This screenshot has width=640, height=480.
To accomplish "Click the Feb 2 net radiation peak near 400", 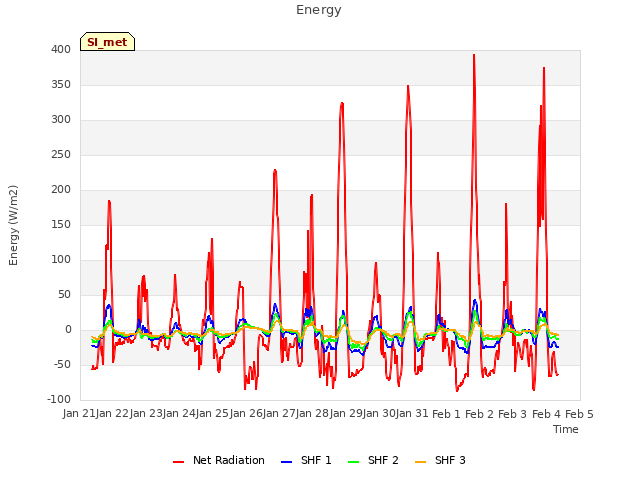I will coord(474,55).
